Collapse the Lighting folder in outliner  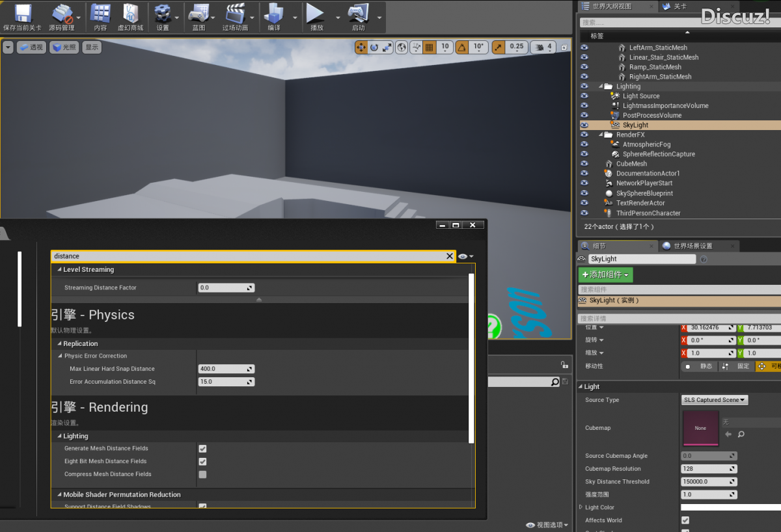click(601, 86)
